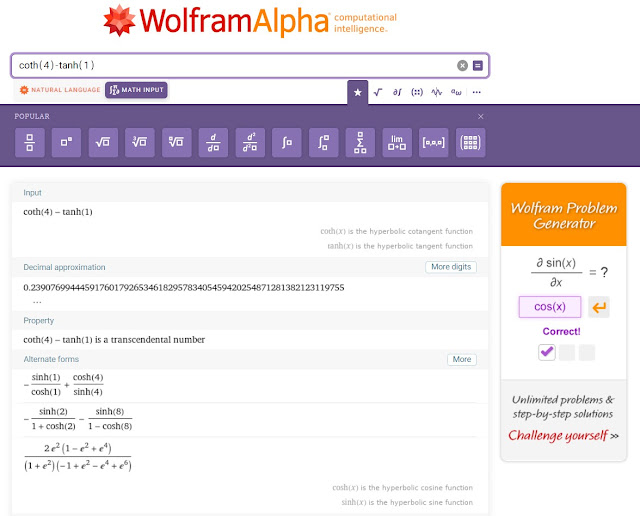Screen dimensions: 640x516
Task: Insert a cube root template
Action: (140, 142)
